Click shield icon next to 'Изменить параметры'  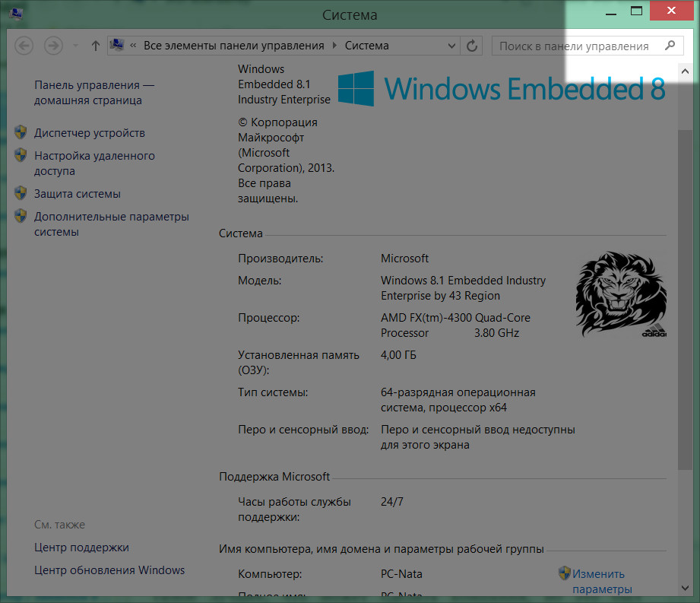pos(564,573)
